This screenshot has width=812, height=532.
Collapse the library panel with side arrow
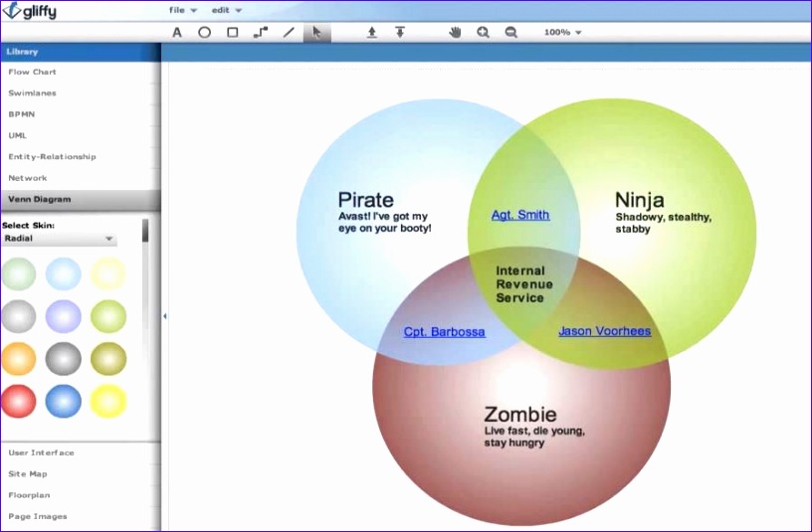[x=164, y=315]
